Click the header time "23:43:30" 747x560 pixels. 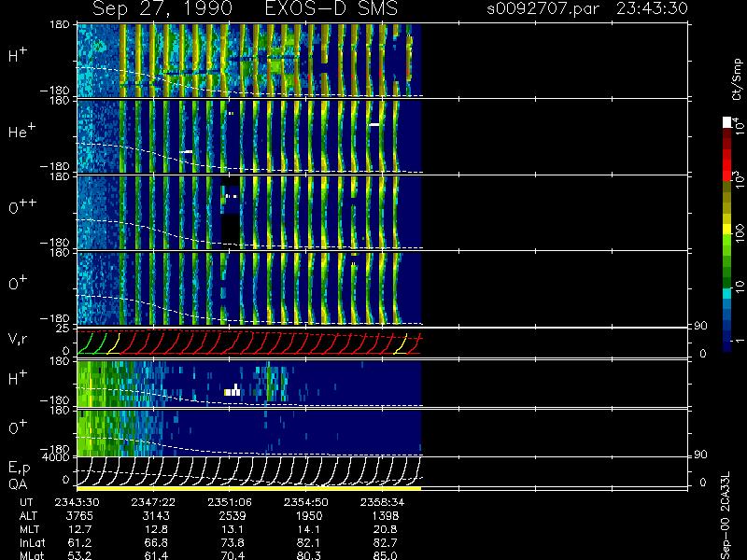pos(652,8)
